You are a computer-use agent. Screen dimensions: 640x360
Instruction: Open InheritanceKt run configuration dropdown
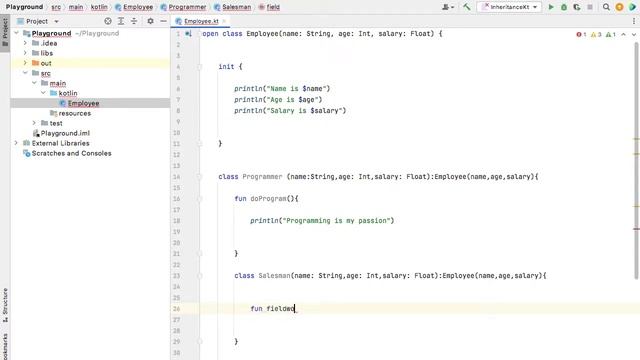click(509, 7)
